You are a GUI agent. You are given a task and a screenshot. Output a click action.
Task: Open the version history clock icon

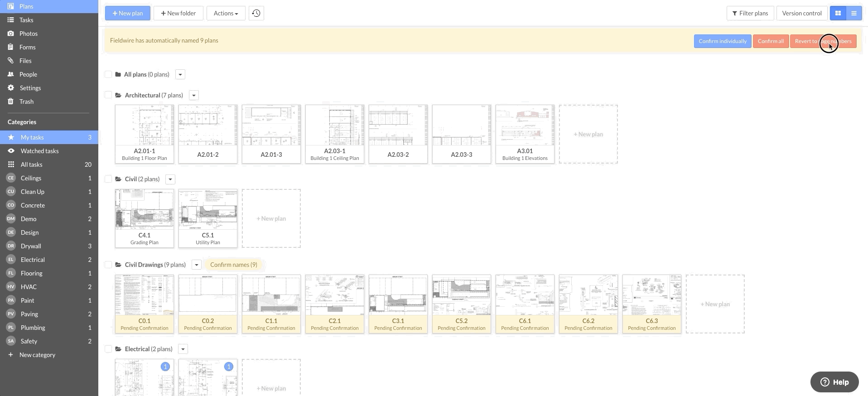(256, 13)
